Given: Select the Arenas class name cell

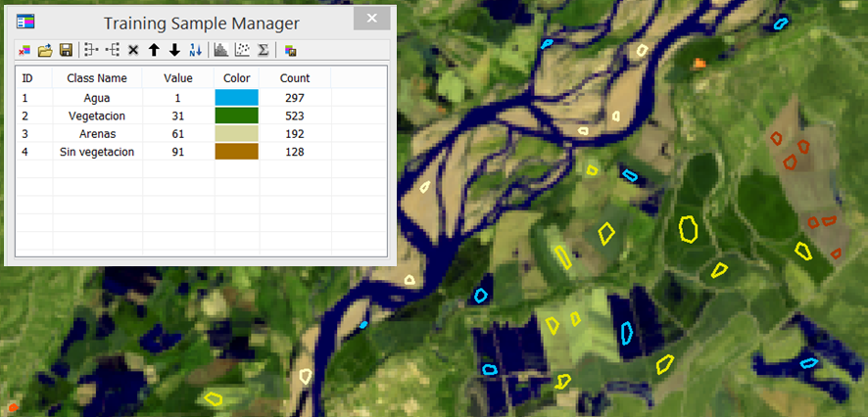Looking at the screenshot, I should (97, 134).
